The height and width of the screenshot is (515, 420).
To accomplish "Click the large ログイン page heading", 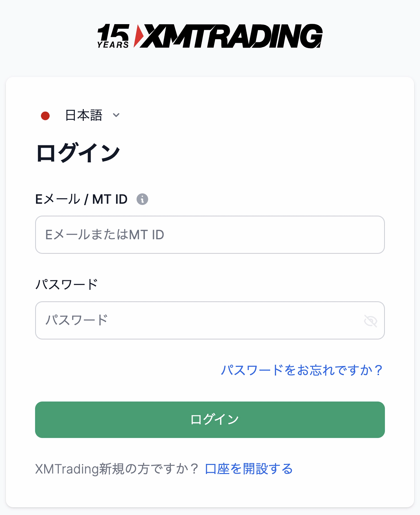I will 78,153.
